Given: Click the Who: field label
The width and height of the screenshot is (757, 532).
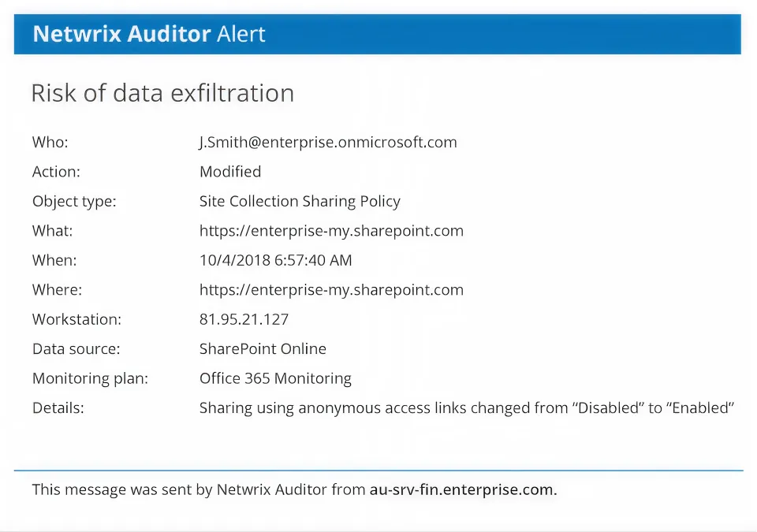Looking at the screenshot, I should coord(50,143).
